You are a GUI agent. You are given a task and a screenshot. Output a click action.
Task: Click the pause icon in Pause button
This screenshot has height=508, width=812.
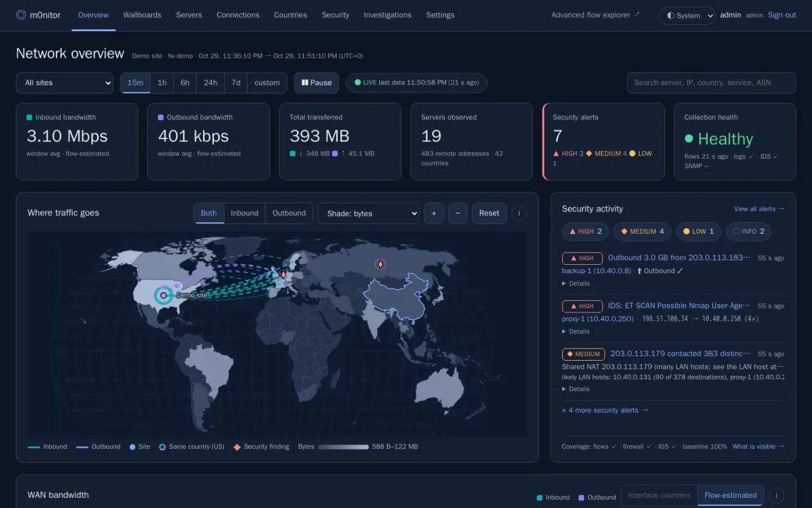point(304,83)
